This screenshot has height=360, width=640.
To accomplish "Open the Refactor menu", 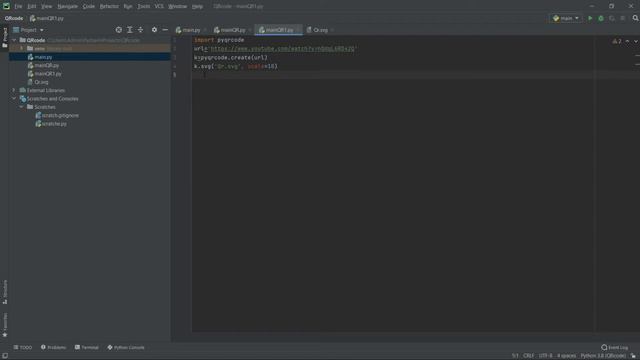I will [109, 6].
